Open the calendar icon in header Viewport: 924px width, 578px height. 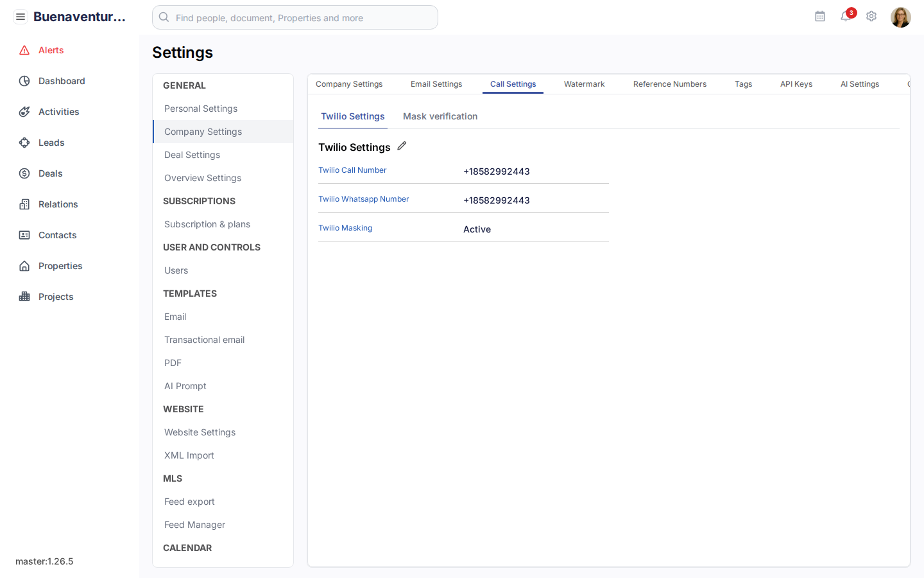(820, 17)
